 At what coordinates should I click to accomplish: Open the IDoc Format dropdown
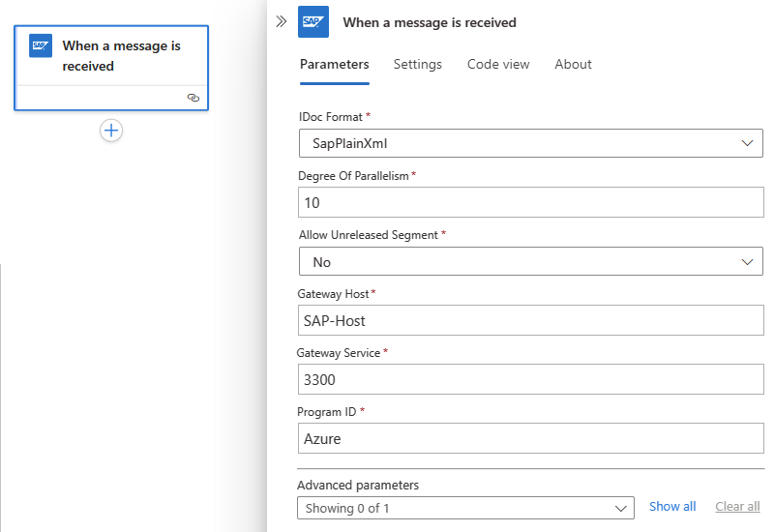[530, 143]
